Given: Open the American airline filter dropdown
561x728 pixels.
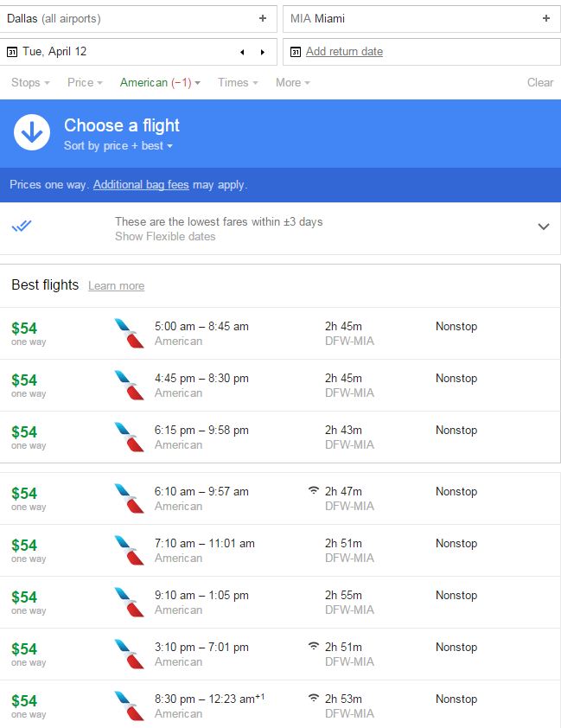Looking at the screenshot, I should (x=160, y=83).
